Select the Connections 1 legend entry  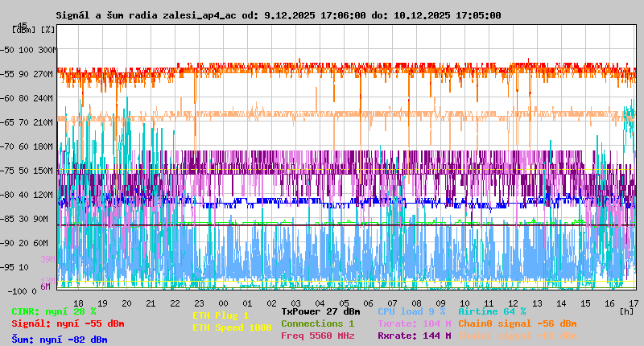click(x=317, y=323)
